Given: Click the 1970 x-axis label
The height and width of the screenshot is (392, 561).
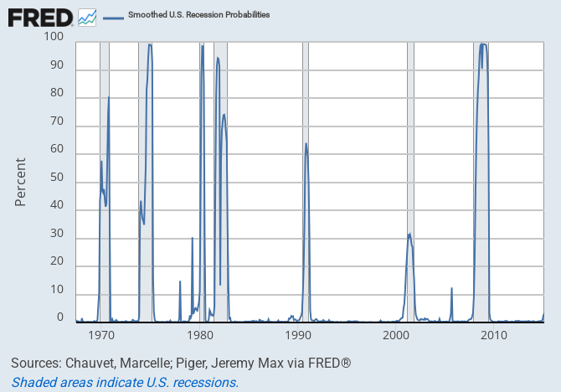Looking at the screenshot, I should (101, 335).
